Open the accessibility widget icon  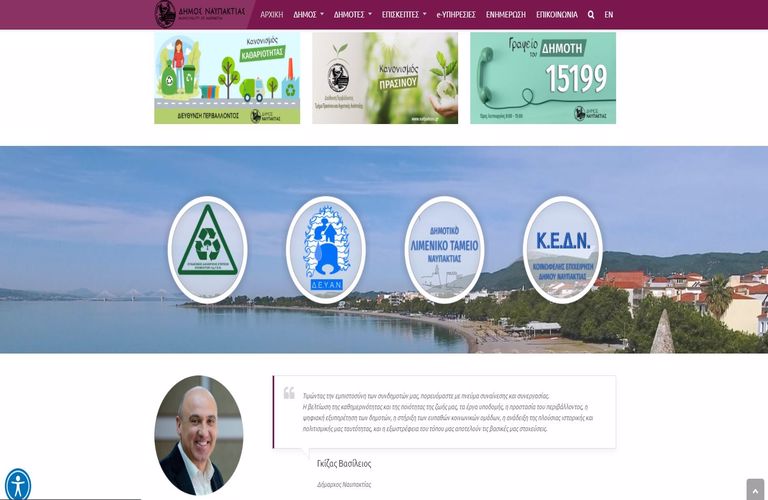pos(18,485)
